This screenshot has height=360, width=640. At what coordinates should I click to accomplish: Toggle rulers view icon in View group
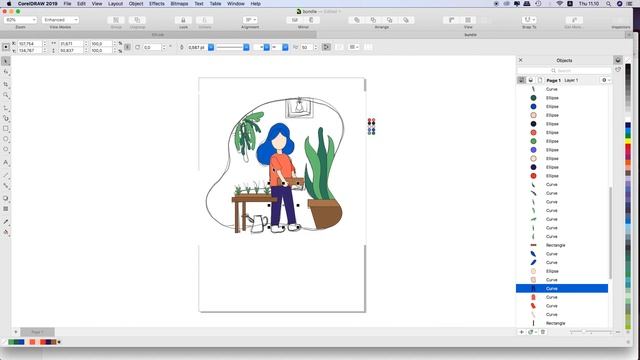click(x=451, y=20)
